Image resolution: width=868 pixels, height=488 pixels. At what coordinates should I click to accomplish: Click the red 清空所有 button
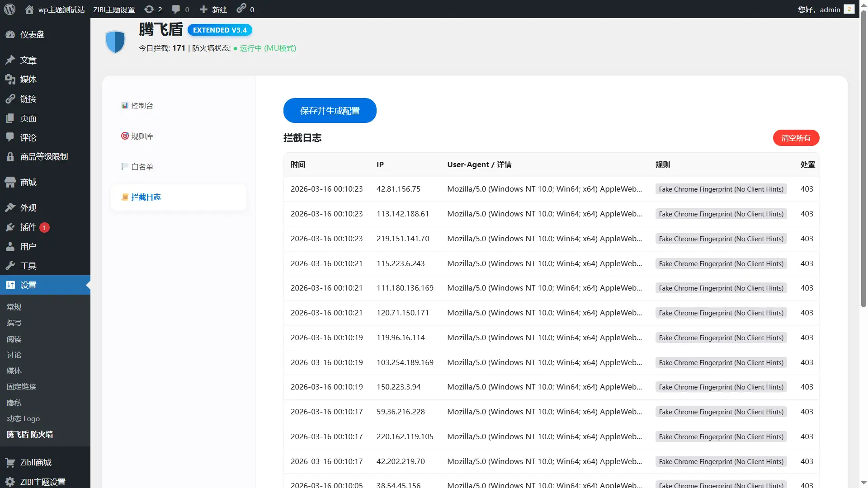pyautogui.click(x=796, y=138)
